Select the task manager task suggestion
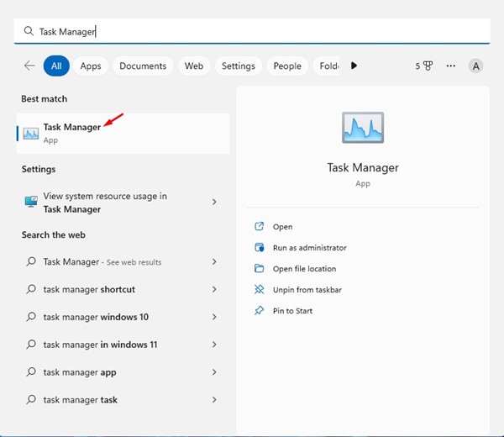This screenshot has width=504, height=437. click(x=123, y=400)
